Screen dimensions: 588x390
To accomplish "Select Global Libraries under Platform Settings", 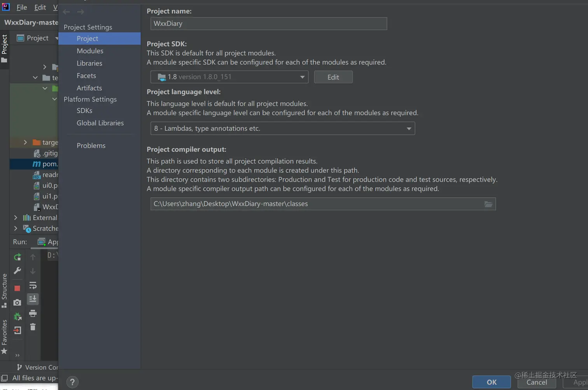I will [x=100, y=123].
